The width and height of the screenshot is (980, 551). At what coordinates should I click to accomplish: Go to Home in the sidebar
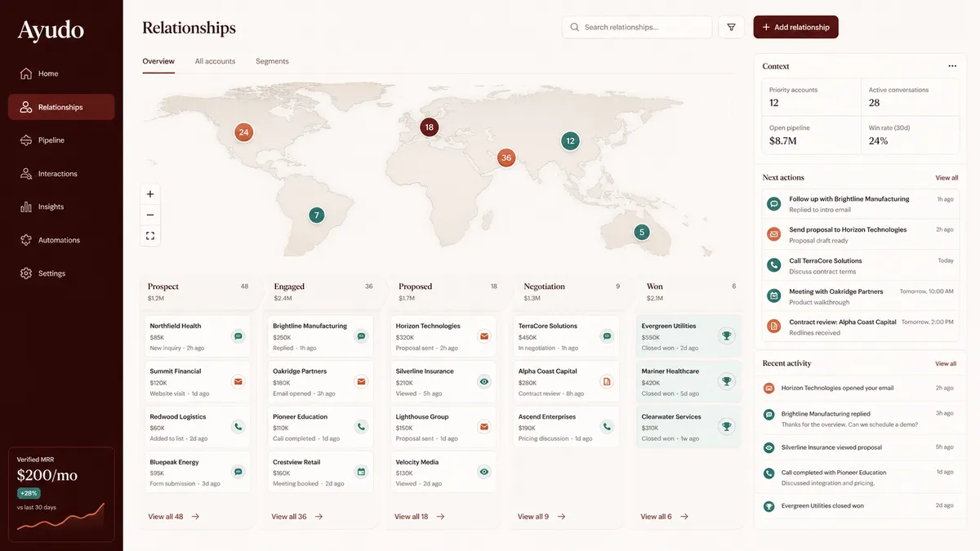(x=61, y=73)
